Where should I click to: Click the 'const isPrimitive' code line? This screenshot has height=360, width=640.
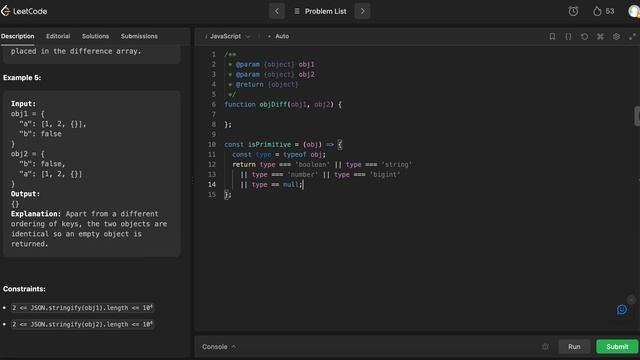pyautogui.click(x=283, y=144)
